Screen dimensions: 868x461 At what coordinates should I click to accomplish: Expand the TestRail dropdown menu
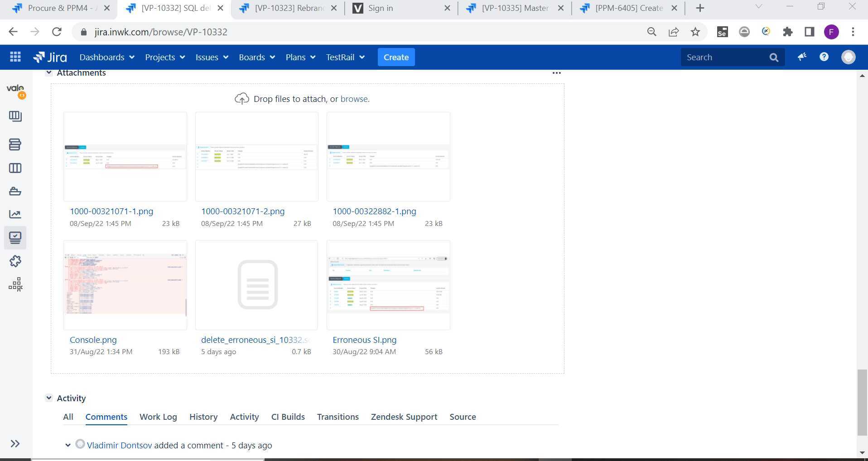pyautogui.click(x=345, y=57)
